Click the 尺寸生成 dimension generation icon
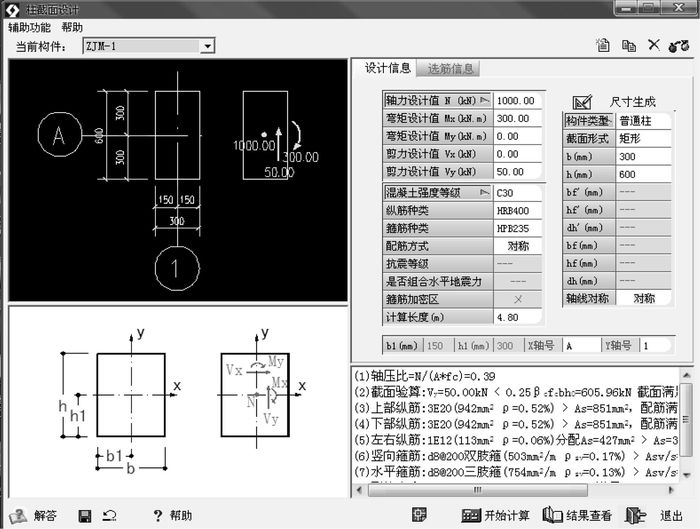 point(581,101)
